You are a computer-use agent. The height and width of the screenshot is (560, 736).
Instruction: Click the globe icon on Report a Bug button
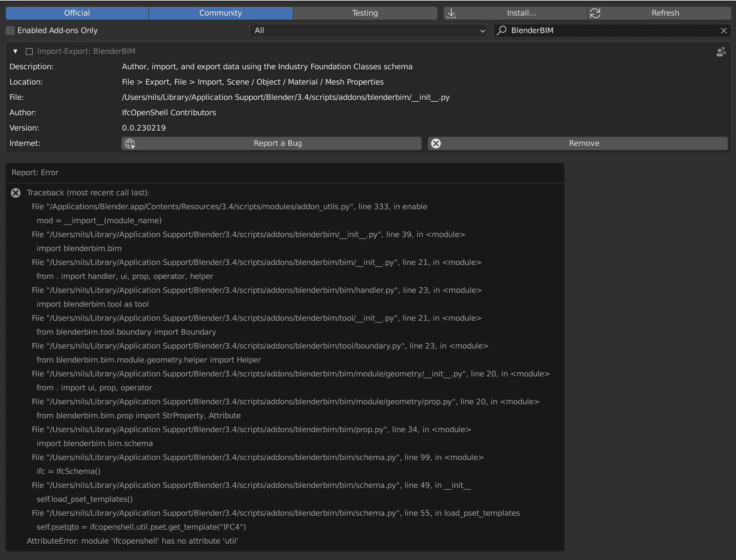[x=130, y=143]
